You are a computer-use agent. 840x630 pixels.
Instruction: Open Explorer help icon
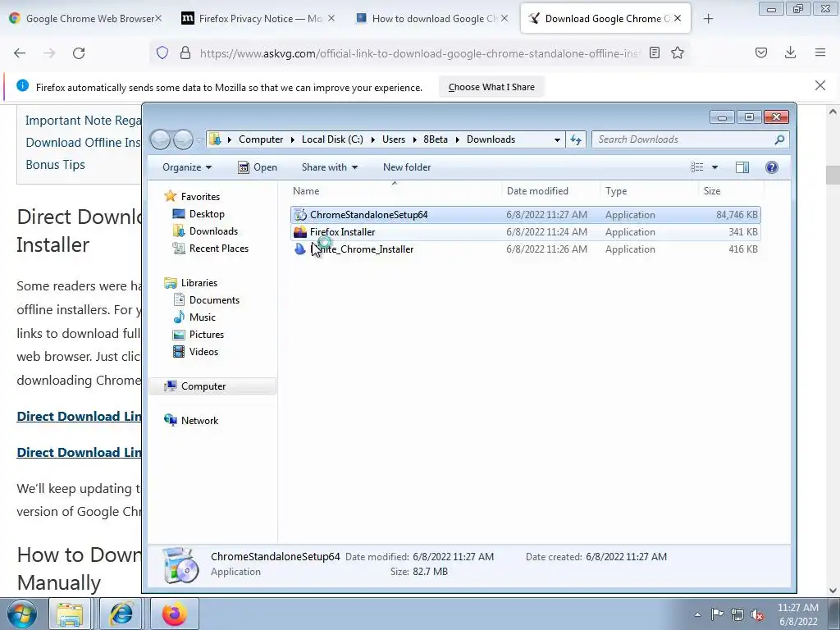(x=771, y=167)
